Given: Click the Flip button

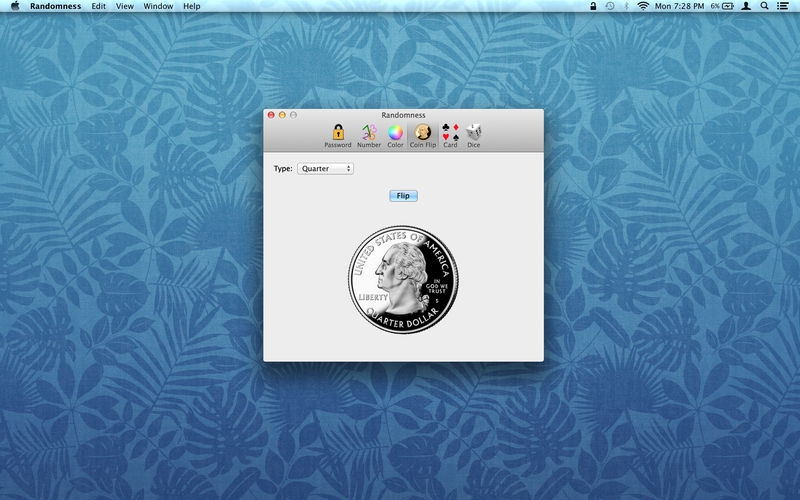Looking at the screenshot, I should 403,196.
